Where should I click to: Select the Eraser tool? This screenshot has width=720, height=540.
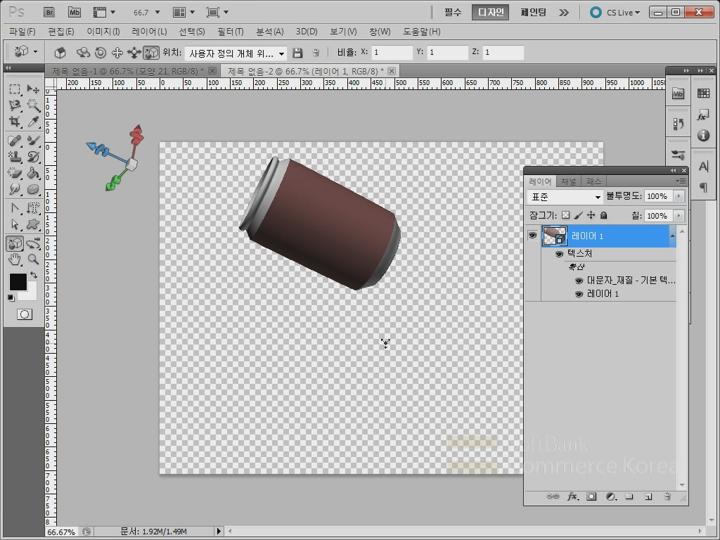pyautogui.click(x=15, y=173)
